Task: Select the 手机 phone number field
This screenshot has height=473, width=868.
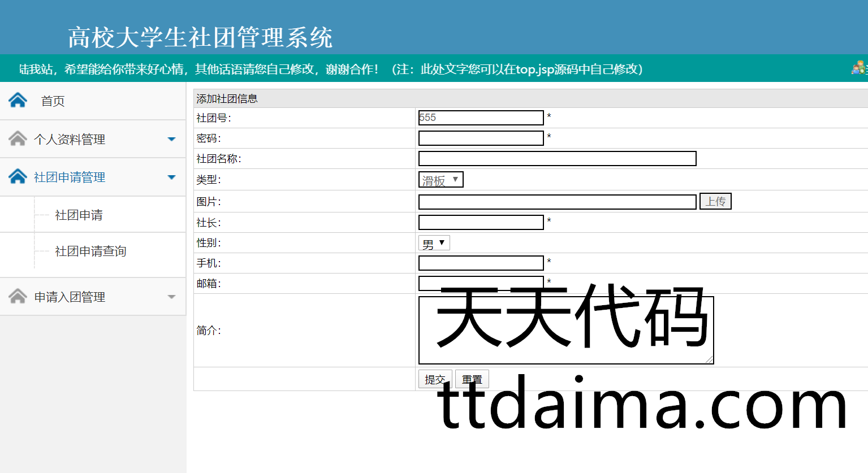Action: click(x=481, y=263)
